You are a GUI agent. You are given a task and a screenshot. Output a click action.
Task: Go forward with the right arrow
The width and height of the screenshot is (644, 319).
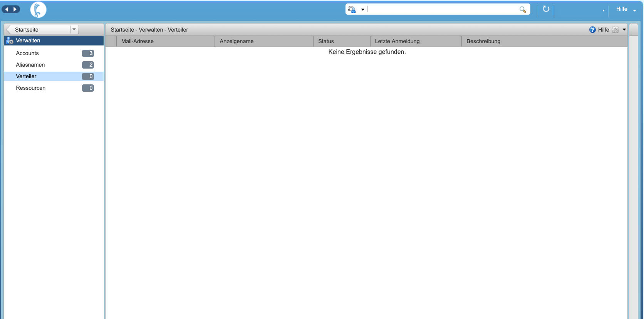[15, 9]
